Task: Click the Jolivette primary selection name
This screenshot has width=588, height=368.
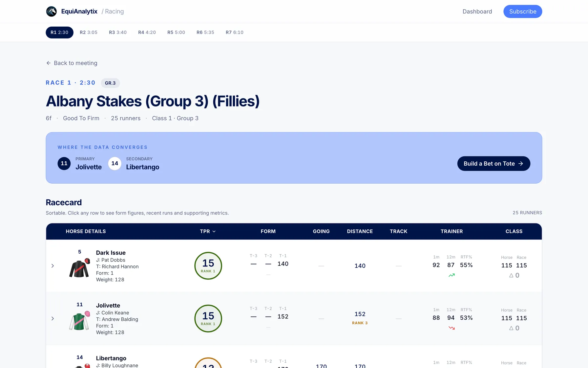Action: tap(89, 167)
